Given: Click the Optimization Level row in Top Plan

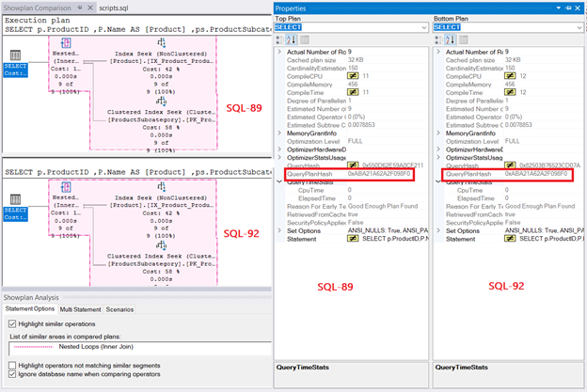Looking at the screenshot, I should tap(356, 141).
